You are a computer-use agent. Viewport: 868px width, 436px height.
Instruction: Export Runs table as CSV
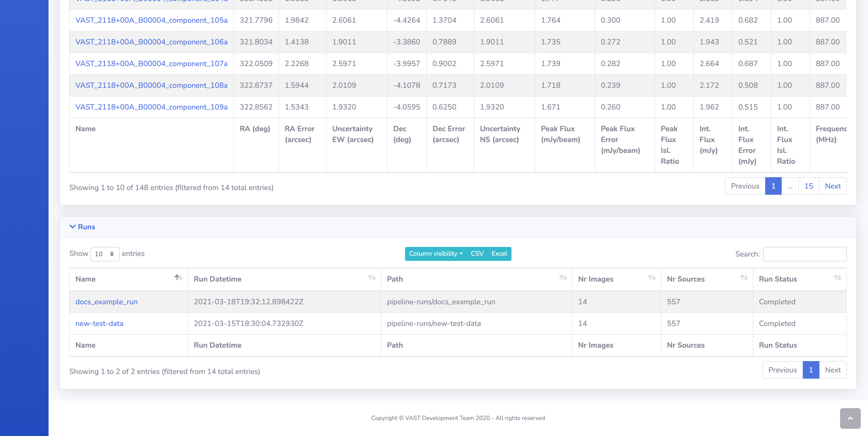click(477, 254)
